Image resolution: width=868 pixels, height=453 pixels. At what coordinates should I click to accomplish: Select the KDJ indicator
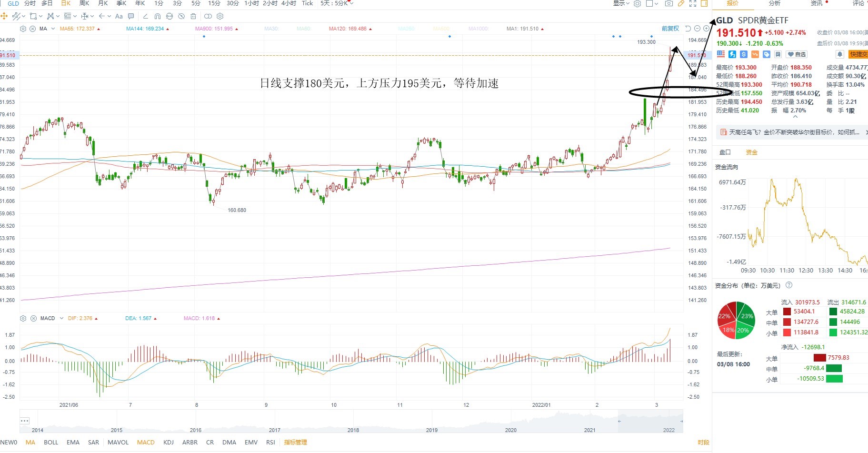click(x=169, y=443)
